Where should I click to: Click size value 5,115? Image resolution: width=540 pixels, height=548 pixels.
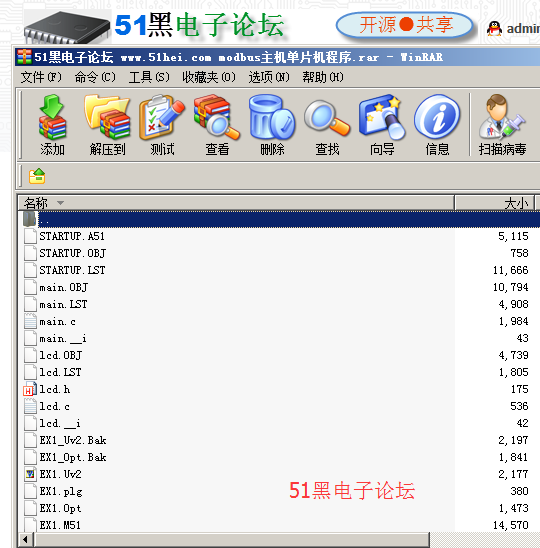click(x=513, y=236)
